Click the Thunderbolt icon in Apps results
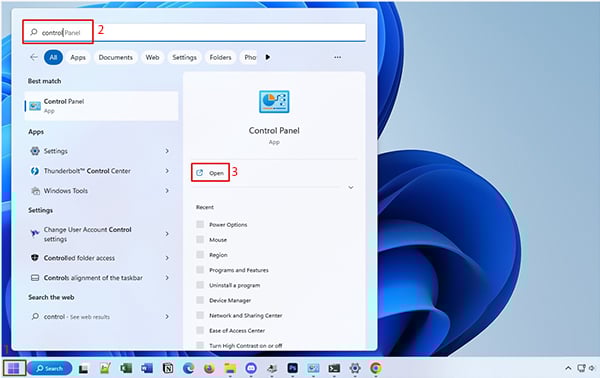600x378 pixels. point(35,171)
